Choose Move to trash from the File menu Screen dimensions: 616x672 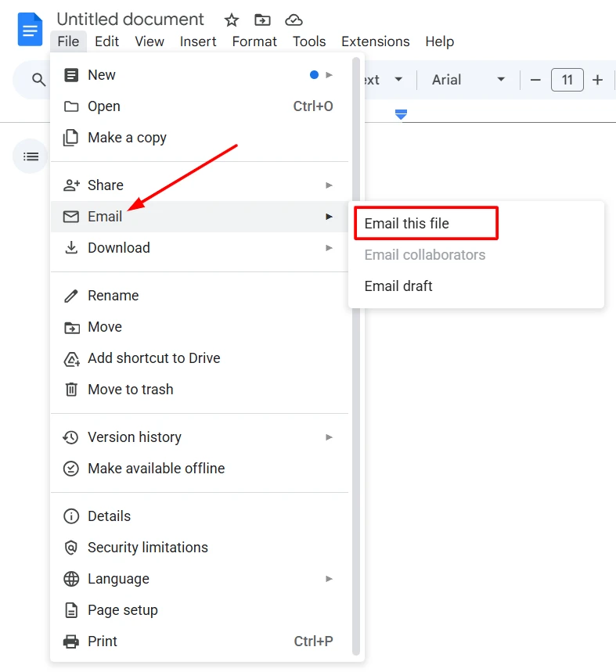(131, 389)
